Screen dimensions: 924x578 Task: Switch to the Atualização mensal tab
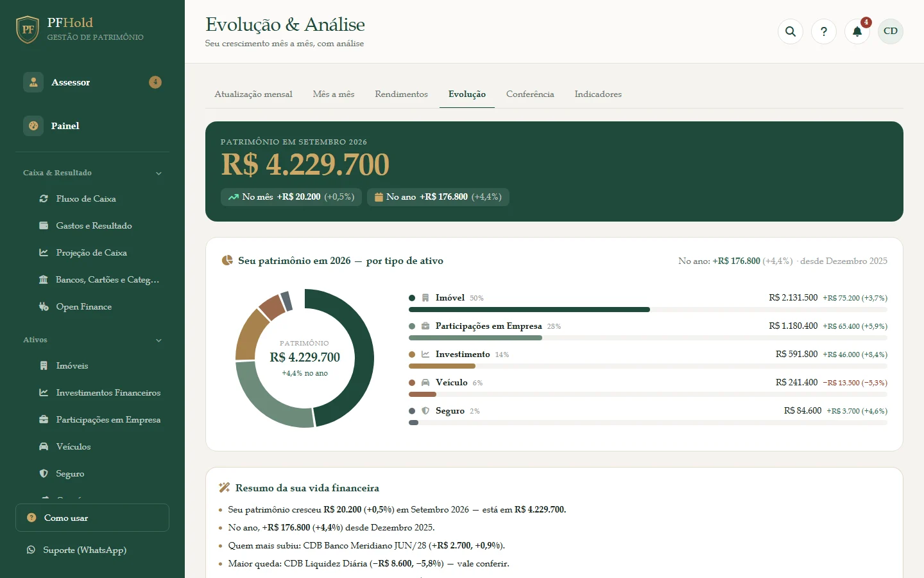(253, 94)
